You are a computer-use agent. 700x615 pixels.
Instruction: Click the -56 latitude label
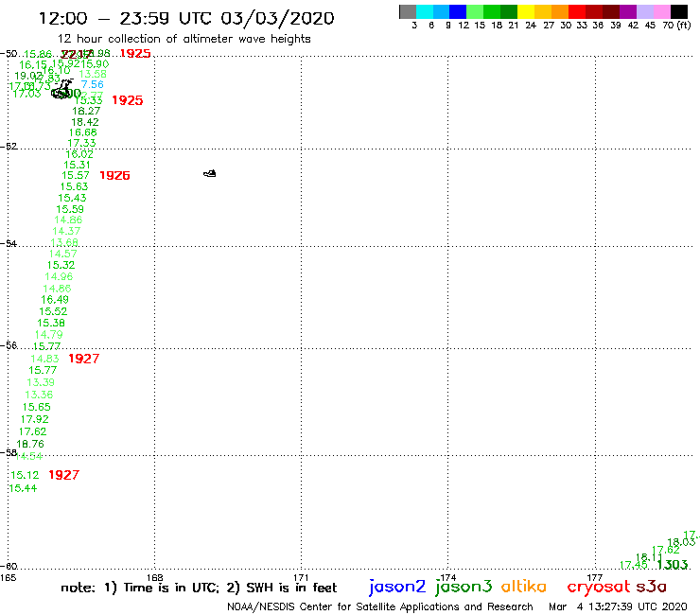coord(9,345)
